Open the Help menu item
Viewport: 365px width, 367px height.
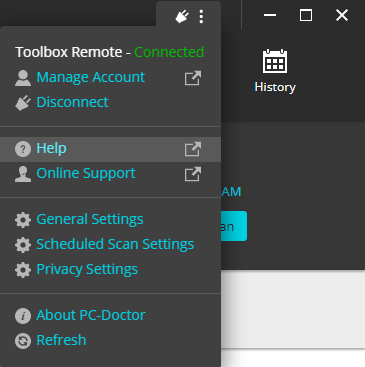[110, 149]
